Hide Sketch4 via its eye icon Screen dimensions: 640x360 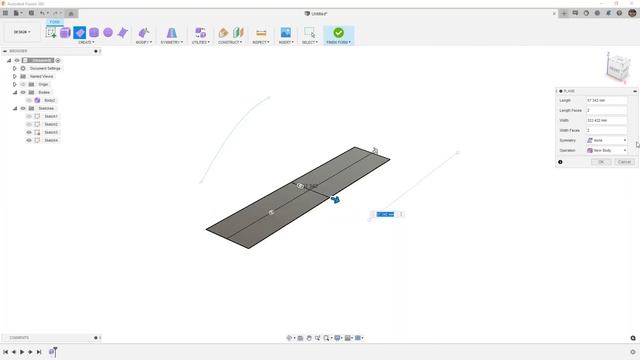click(29, 140)
